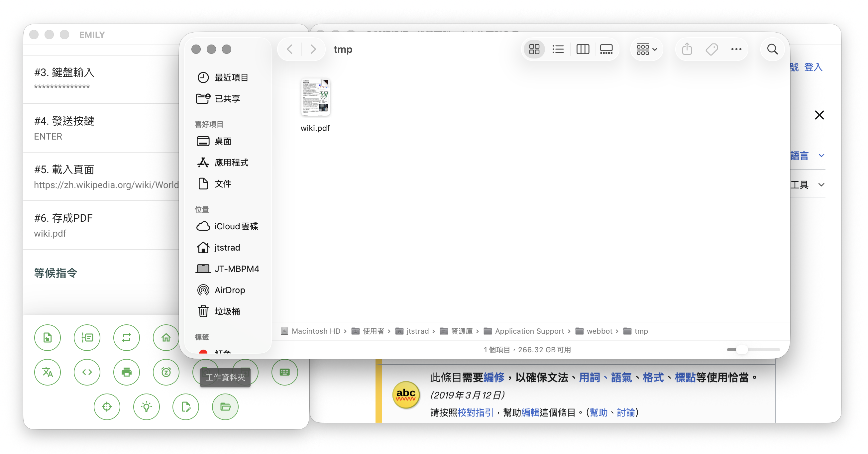Open the Finder group-by dropdown
The image size is (868, 454).
[x=646, y=50]
